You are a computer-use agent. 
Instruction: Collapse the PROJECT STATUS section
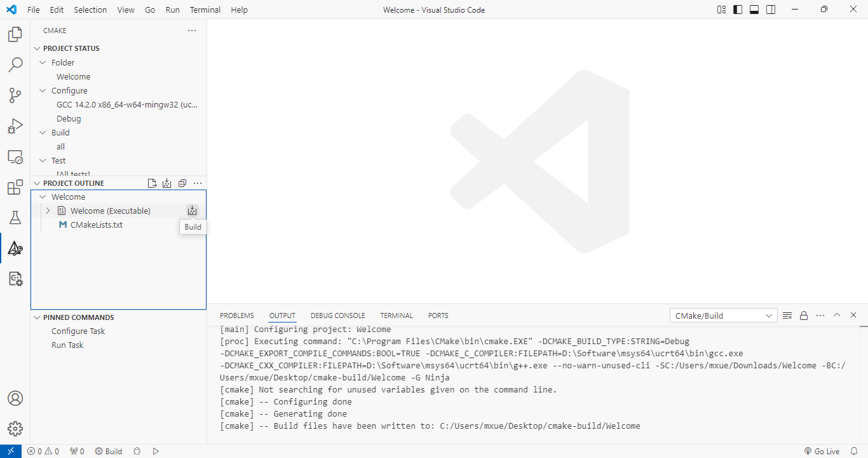[x=37, y=48]
